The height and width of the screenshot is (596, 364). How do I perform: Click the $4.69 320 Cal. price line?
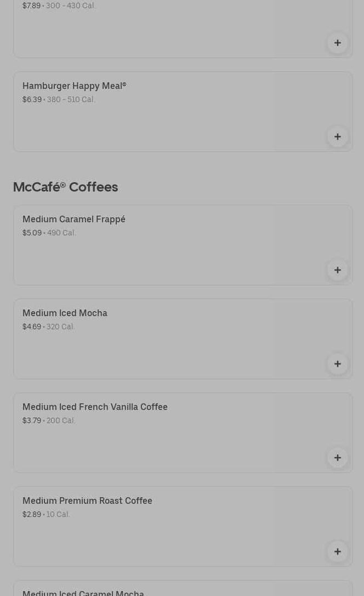point(49,327)
